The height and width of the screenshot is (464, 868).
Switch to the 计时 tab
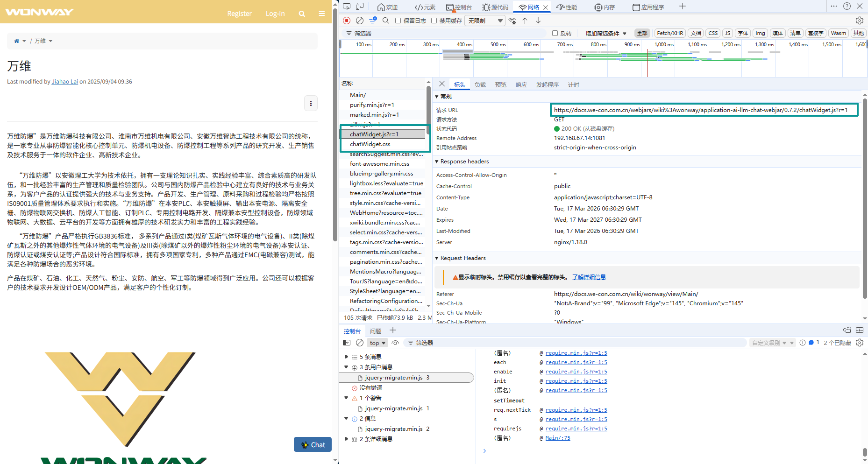pos(573,85)
